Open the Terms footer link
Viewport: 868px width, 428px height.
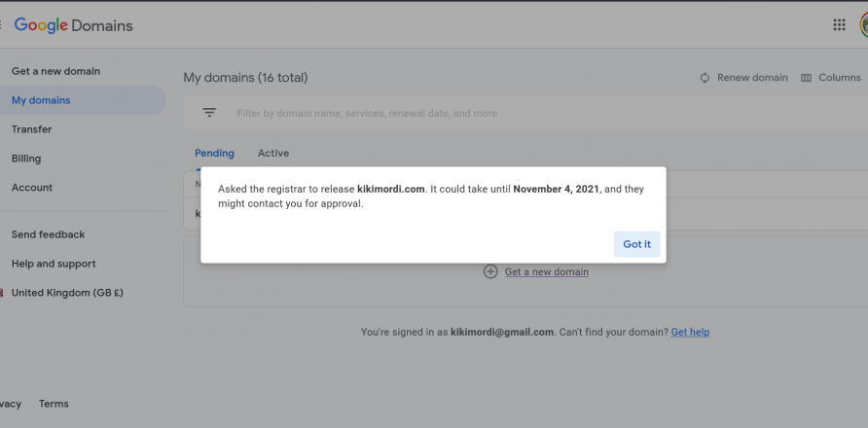tap(54, 404)
